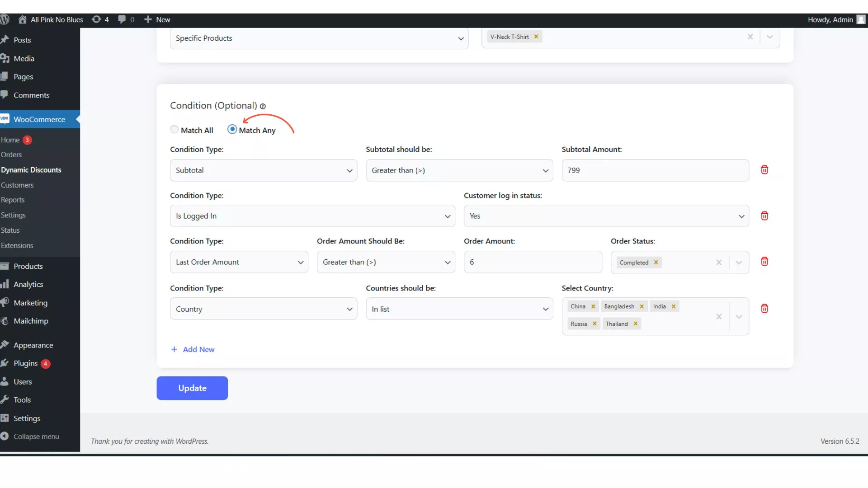The image size is (868, 488).
Task: Click the Subtotal Amount input field
Action: tap(655, 170)
